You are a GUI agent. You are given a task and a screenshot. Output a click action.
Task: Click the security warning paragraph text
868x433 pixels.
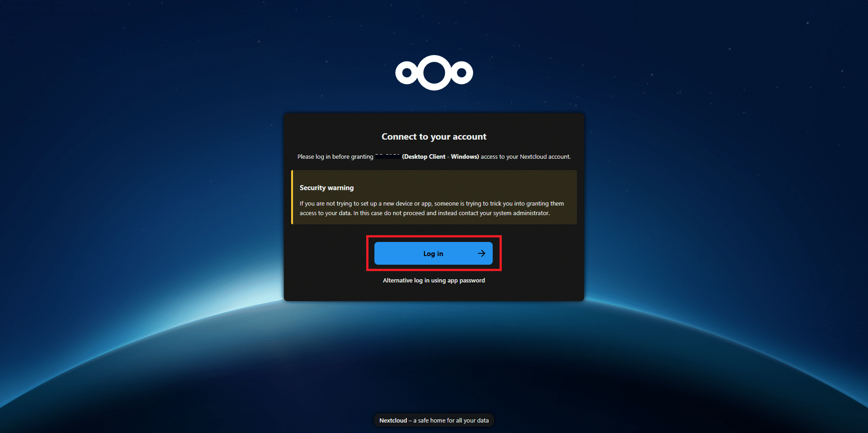(432, 208)
